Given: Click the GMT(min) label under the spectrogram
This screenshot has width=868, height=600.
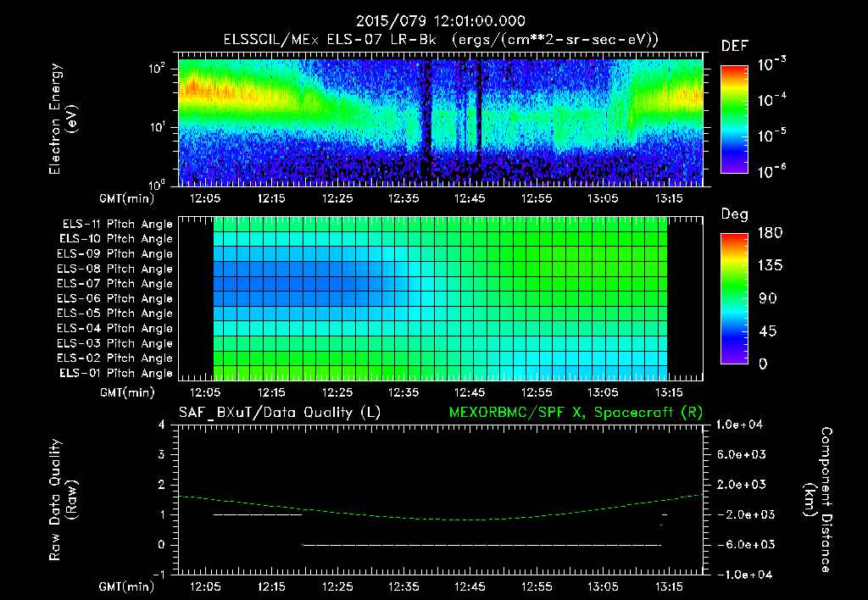Looking at the screenshot, I should point(127,198).
